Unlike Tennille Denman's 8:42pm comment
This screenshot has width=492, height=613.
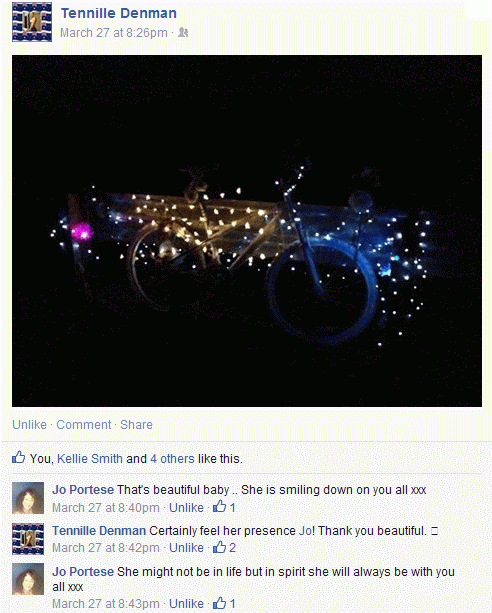click(x=186, y=548)
